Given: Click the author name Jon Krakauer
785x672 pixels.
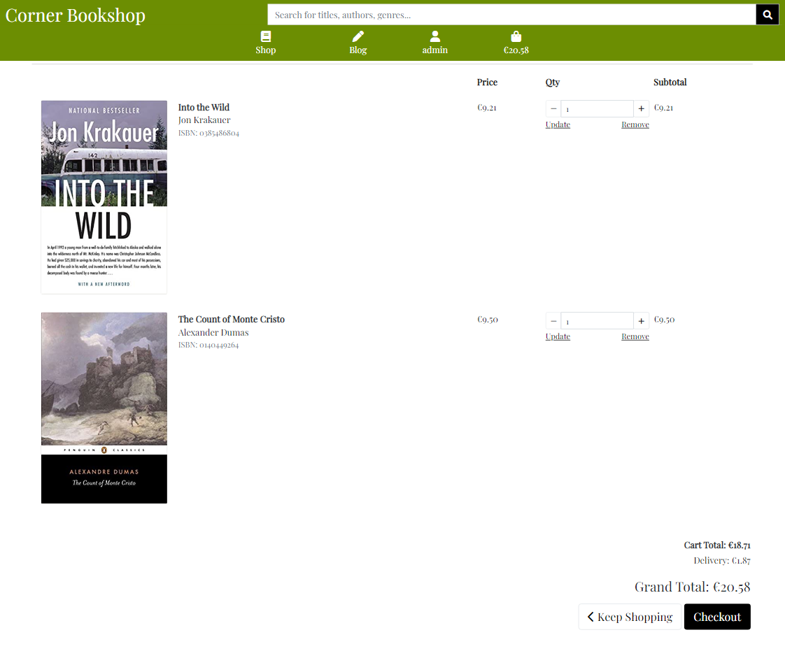Looking at the screenshot, I should coord(204,120).
